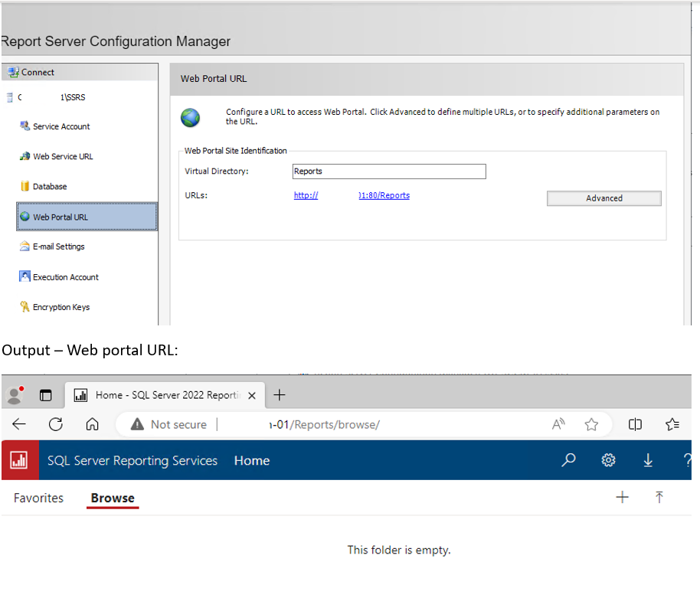Click the Upload arrow icon
This screenshot has width=700, height=611.
659,497
